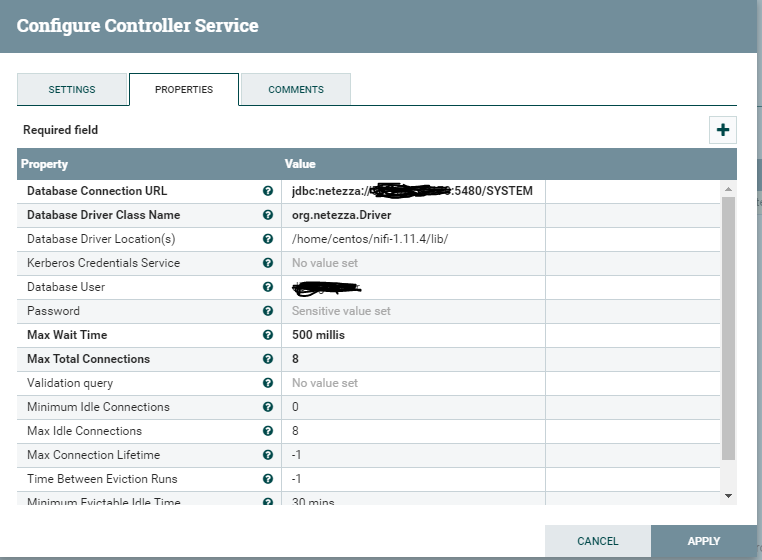Screen dimensions: 762x560
Task: Show help tooltip for Kerberos Credentials Service
Action: [x=268, y=263]
